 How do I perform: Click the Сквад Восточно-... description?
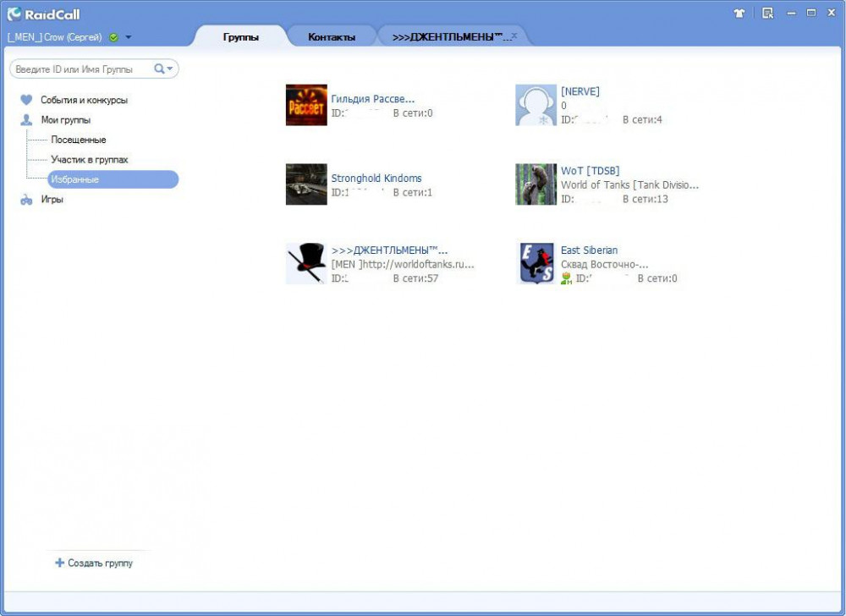tap(604, 264)
